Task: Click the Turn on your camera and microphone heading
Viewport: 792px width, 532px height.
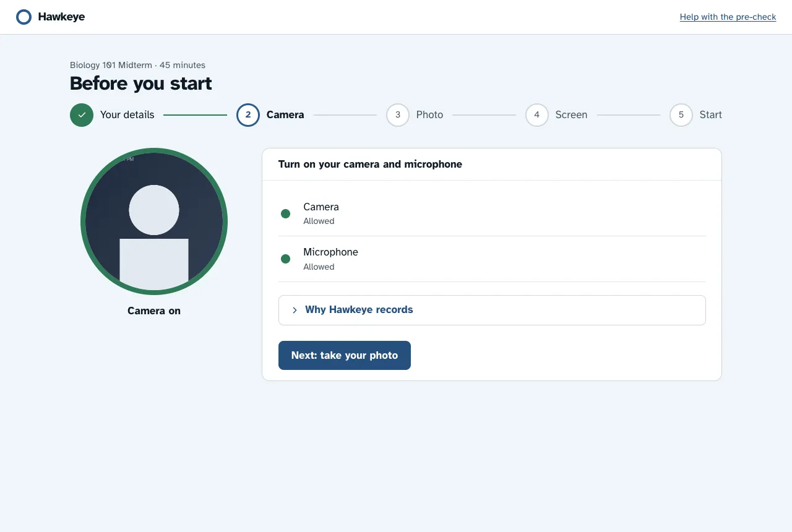Action: pyautogui.click(x=370, y=164)
